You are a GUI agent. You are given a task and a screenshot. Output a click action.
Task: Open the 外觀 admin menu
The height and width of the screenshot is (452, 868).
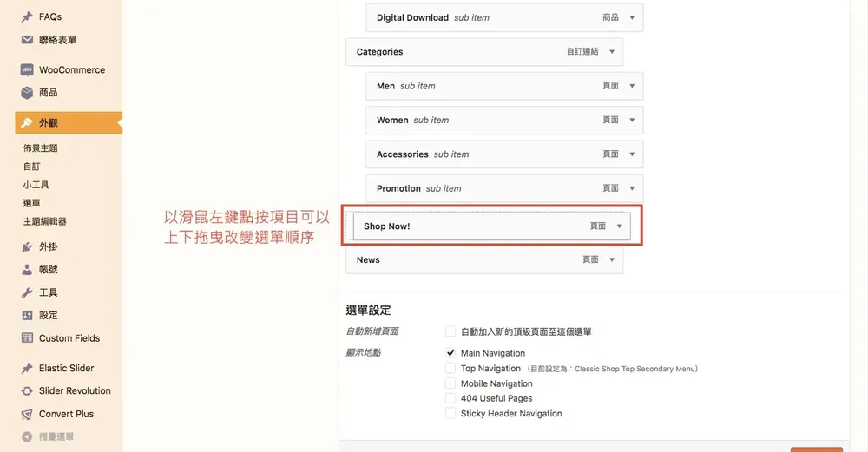tap(69, 123)
